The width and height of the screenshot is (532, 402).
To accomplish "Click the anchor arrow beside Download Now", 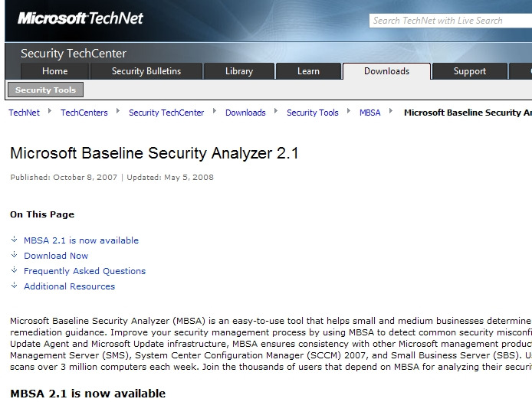I will 15,254.
